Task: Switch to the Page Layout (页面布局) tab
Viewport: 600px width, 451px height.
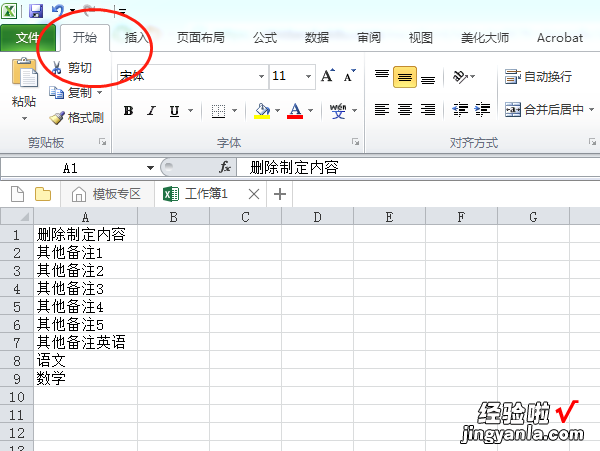Action: 201,37
